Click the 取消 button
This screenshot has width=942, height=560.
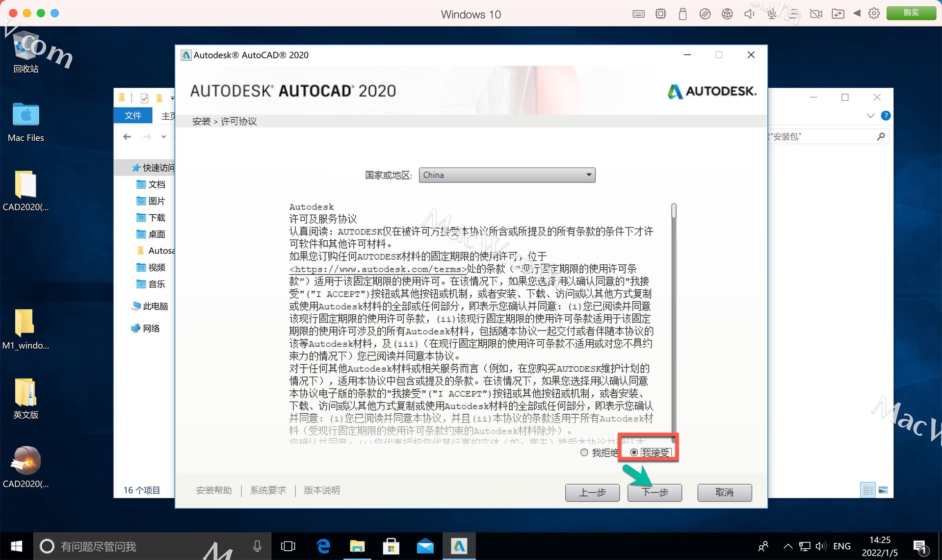[x=724, y=492]
